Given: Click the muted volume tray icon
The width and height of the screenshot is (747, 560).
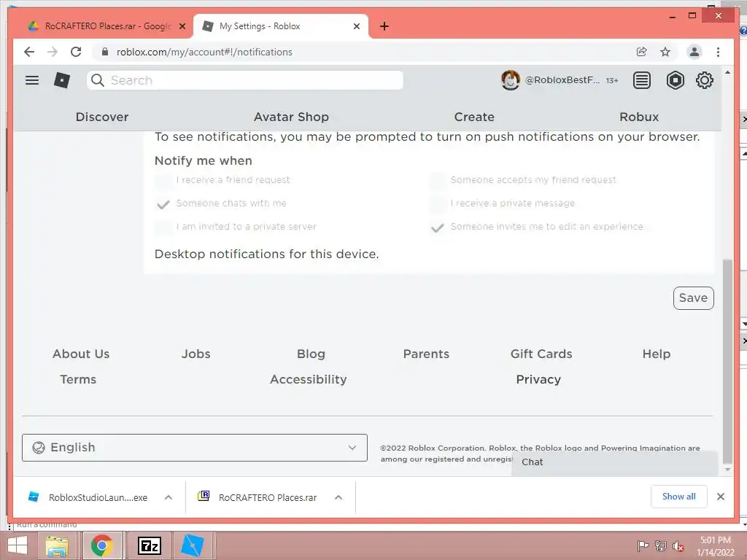Looking at the screenshot, I should coord(678,546).
